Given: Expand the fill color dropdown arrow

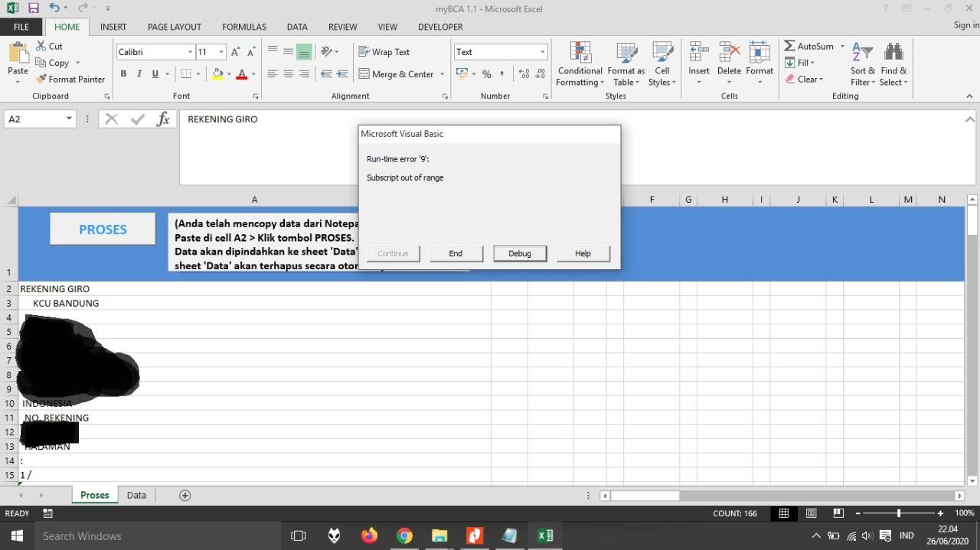Looking at the screenshot, I should 229,74.
